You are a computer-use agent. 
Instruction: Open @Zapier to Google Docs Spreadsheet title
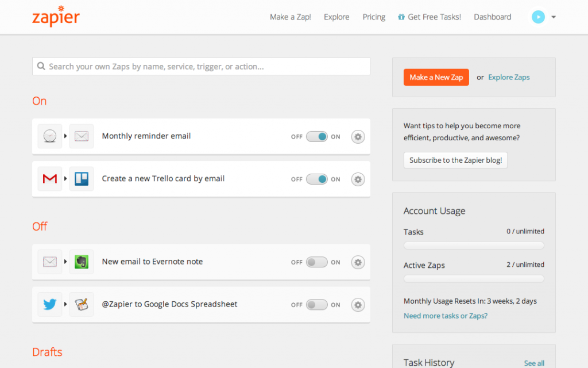pos(169,304)
